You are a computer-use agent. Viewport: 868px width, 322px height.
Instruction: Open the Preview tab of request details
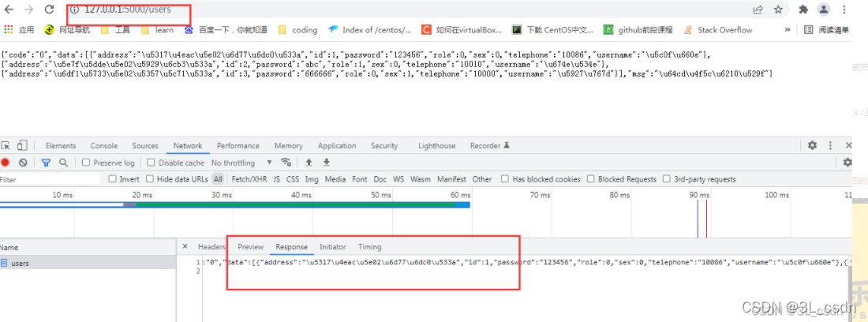tap(251, 247)
